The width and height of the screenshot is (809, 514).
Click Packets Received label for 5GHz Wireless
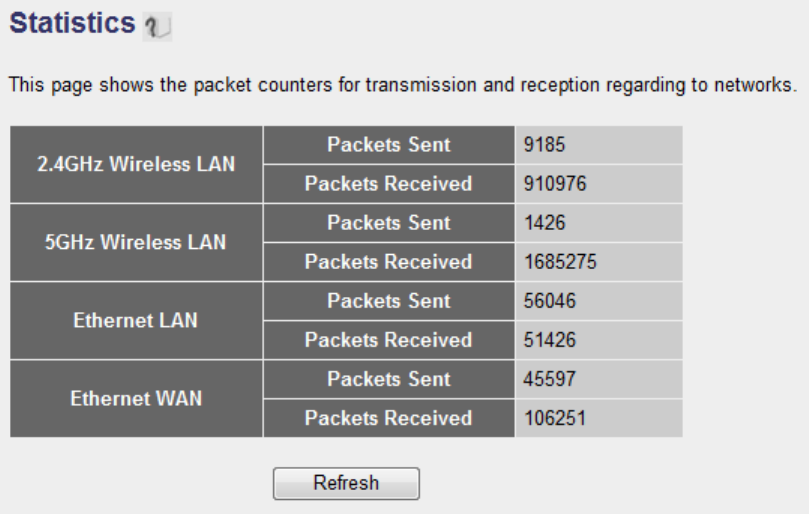click(388, 262)
